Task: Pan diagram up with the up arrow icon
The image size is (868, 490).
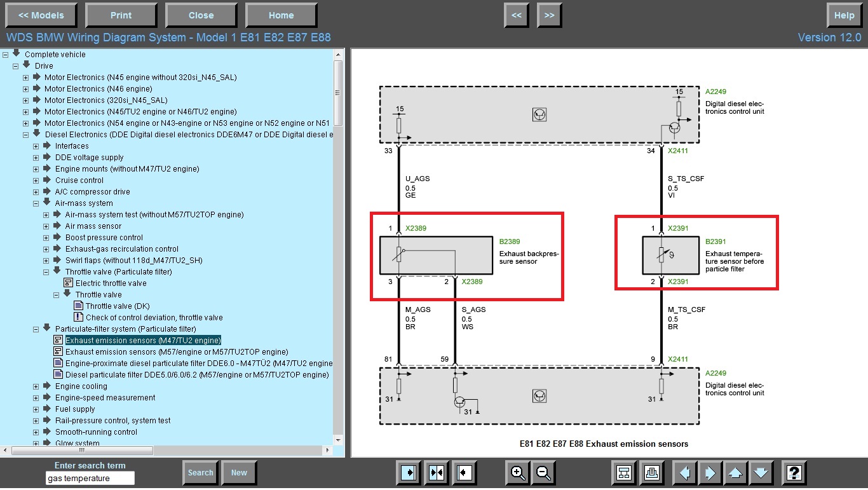Action: click(735, 473)
